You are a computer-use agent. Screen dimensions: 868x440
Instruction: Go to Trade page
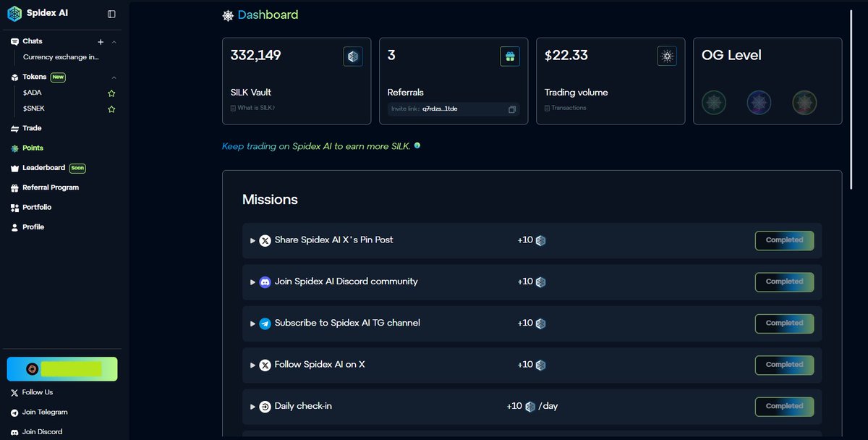point(32,128)
